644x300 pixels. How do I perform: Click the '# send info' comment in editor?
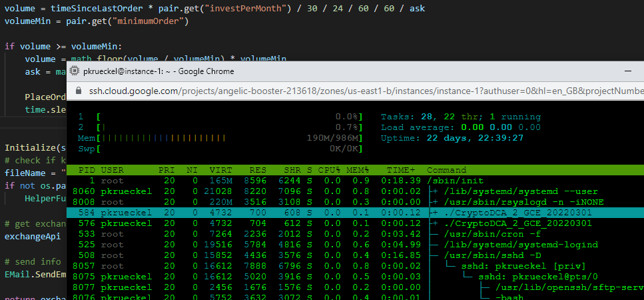pyautogui.click(x=33, y=262)
